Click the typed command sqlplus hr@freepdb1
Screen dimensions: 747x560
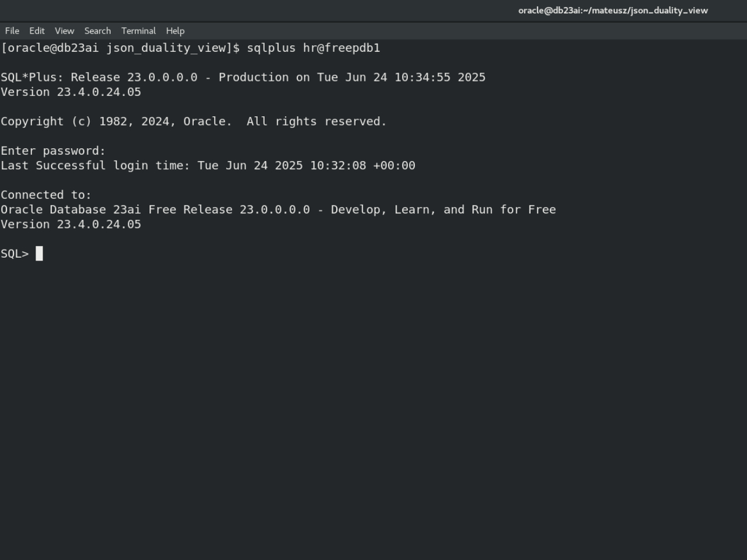tap(313, 48)
